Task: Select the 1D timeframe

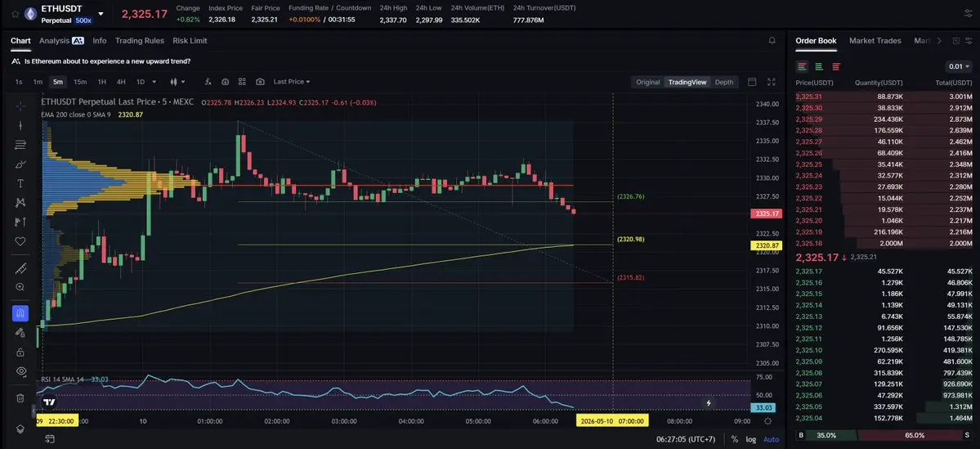Action: [x=141, y=82]
